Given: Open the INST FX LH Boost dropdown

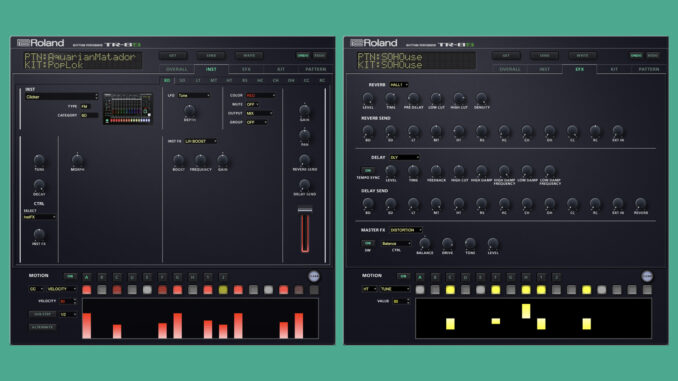Looking at the screenshot, I should [201, 141].
